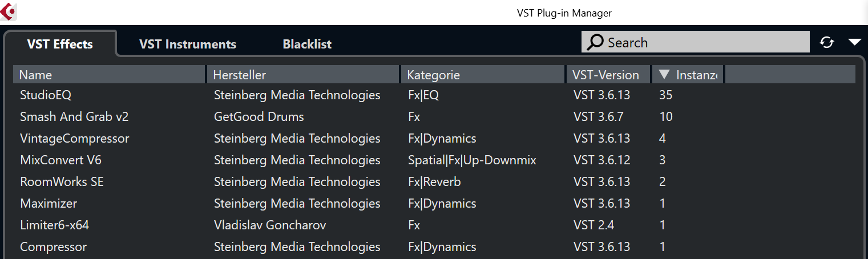Toggle sort arrow on Instanzen column
The image size is (868, 259).
click(664, 75)
